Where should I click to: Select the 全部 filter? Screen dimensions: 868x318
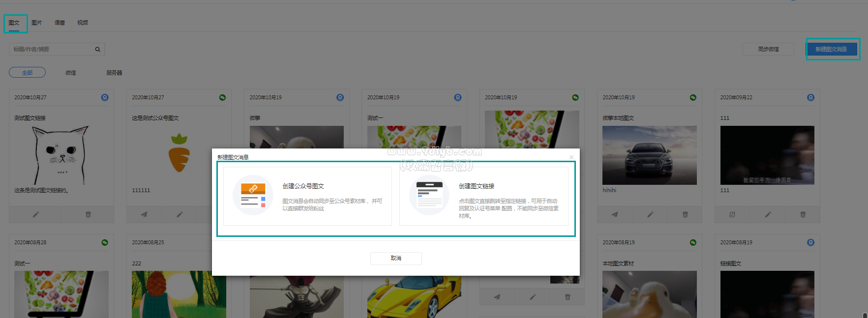click(27, 72)
